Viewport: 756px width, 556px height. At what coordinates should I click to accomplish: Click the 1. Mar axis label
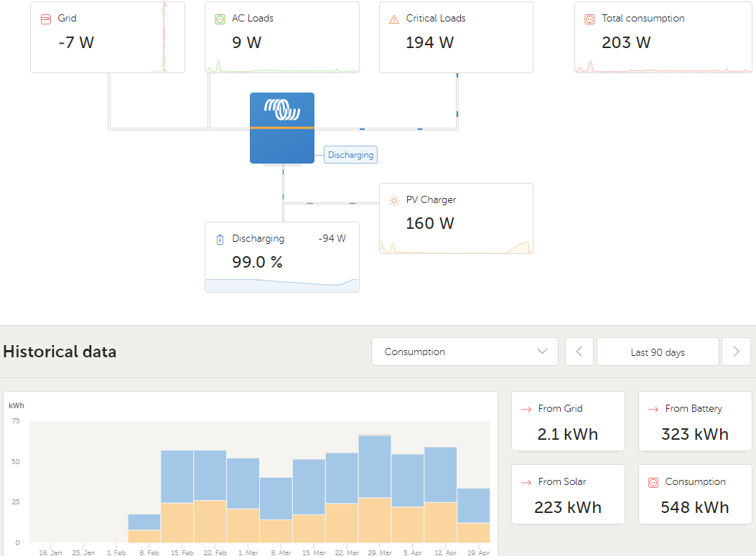[248, 552]
